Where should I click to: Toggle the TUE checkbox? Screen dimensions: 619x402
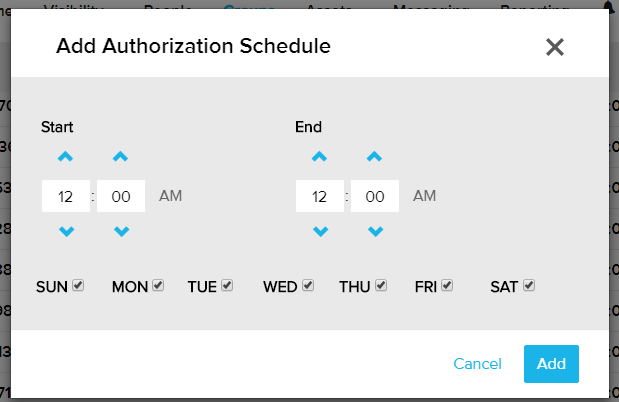tap(227, 286)
